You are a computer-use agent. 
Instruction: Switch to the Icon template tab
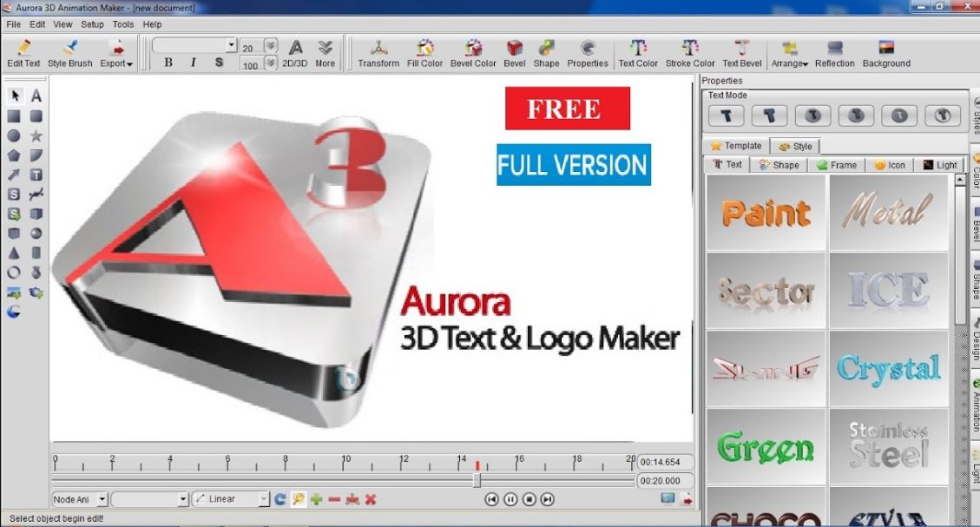pyautogui.click(x=890, y=165)
